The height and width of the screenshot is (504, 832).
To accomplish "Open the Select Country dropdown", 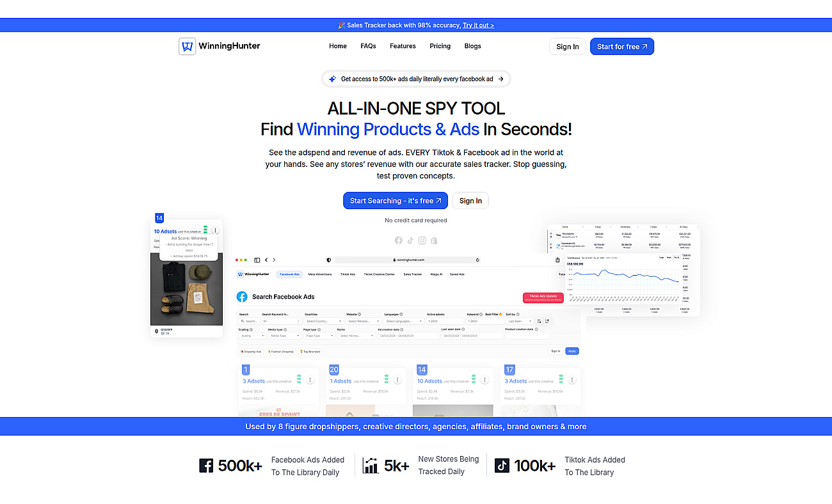I will pyautogui.click(x=324, y=321).
